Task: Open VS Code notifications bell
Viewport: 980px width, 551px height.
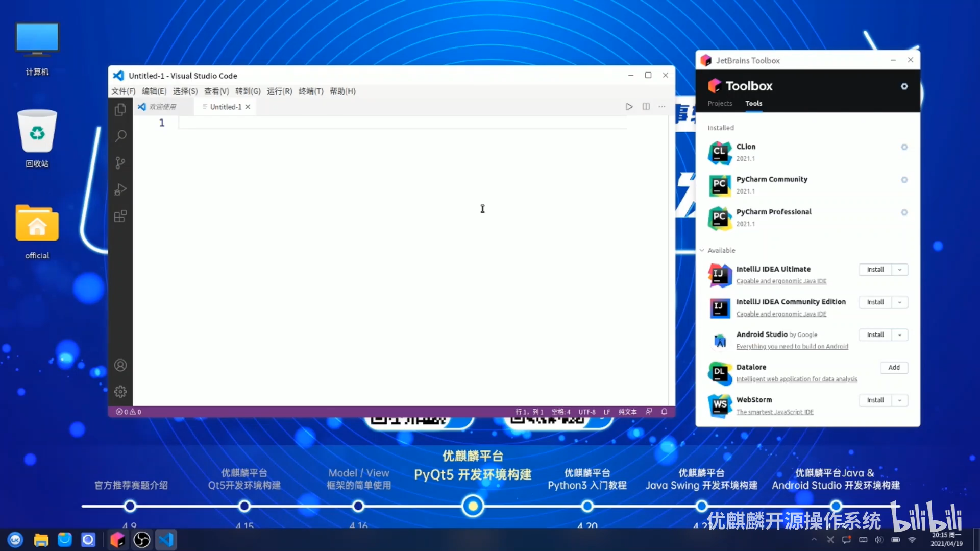Action: 664,412
